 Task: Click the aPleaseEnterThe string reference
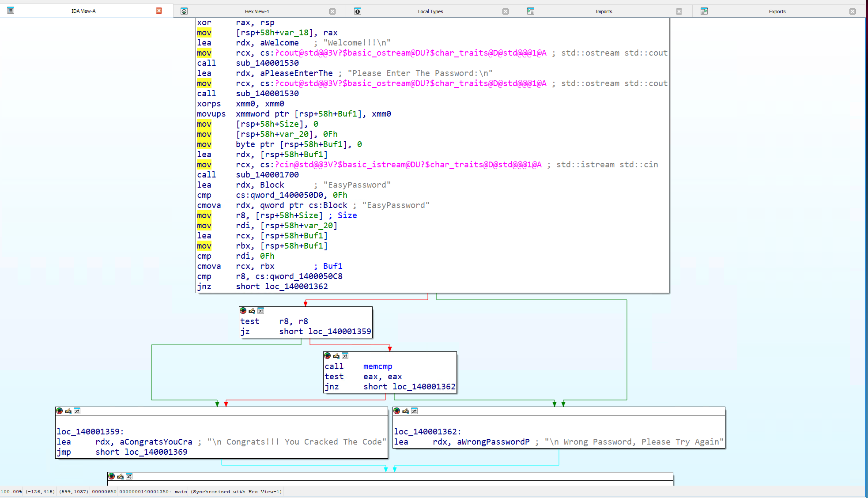pos(296,73)
